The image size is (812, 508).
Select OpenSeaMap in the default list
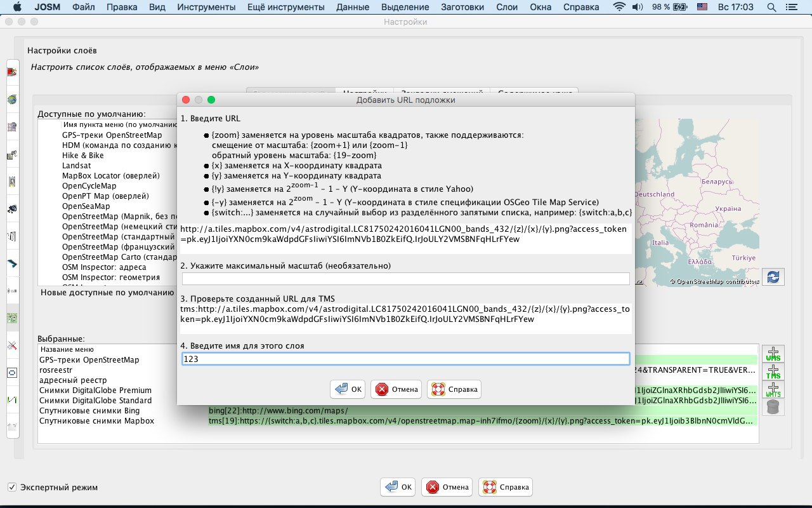coord(86,206)
